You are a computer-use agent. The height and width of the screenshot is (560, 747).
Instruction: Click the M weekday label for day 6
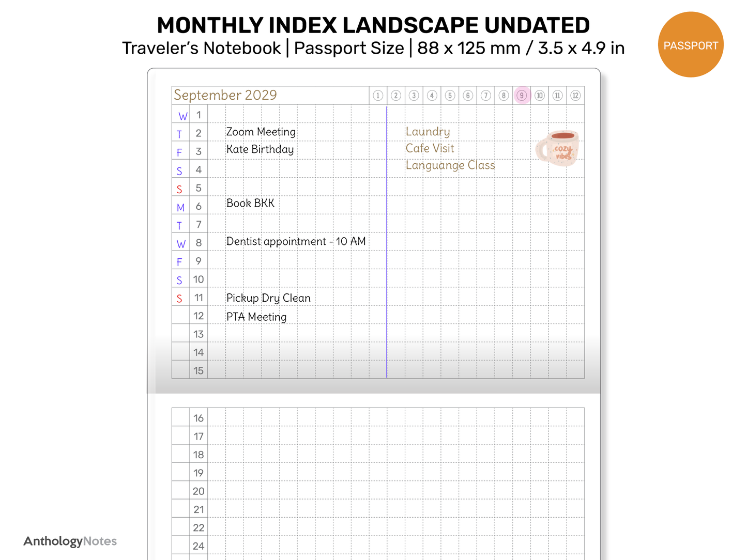coord(180,208)
